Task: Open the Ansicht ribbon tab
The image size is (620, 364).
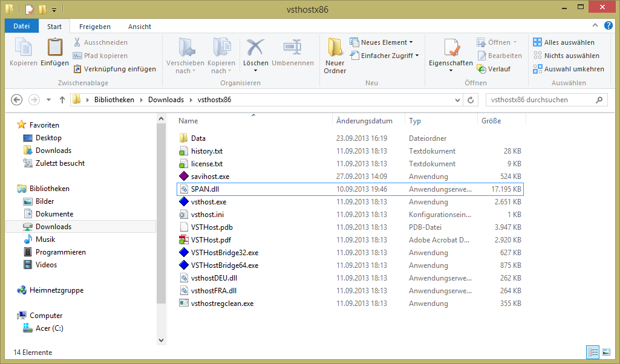Action: point(139,27)
